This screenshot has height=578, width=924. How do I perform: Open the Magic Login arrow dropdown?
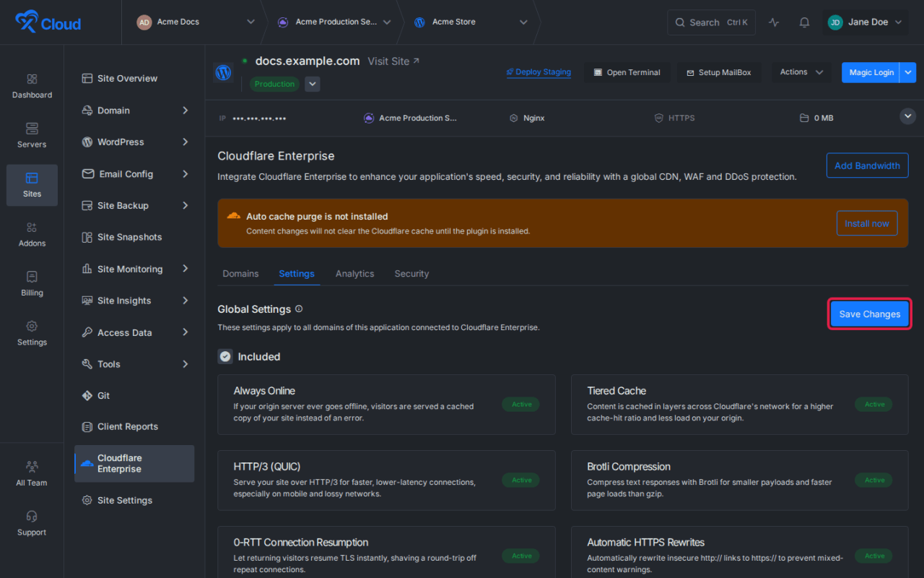point(908,72)
